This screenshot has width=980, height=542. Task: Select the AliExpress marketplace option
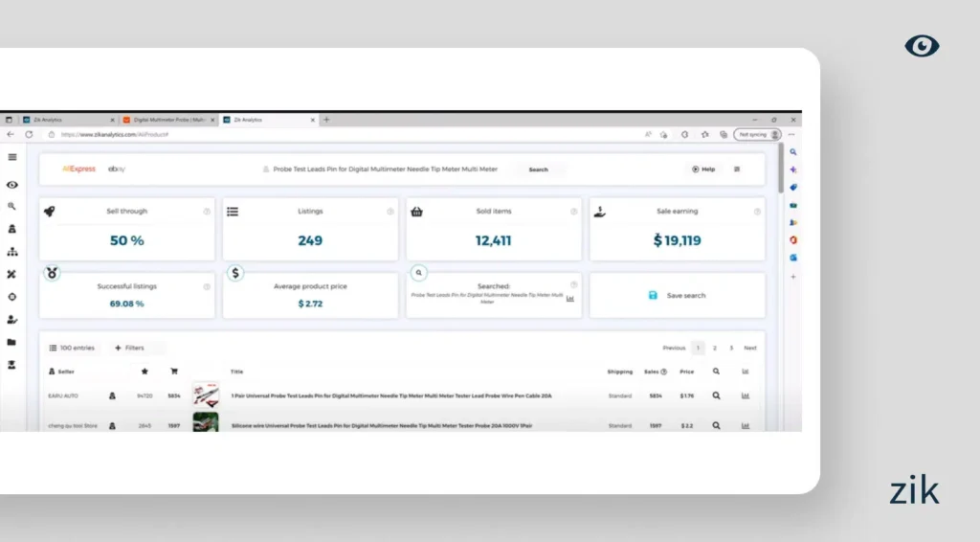[x=78, y=169]
